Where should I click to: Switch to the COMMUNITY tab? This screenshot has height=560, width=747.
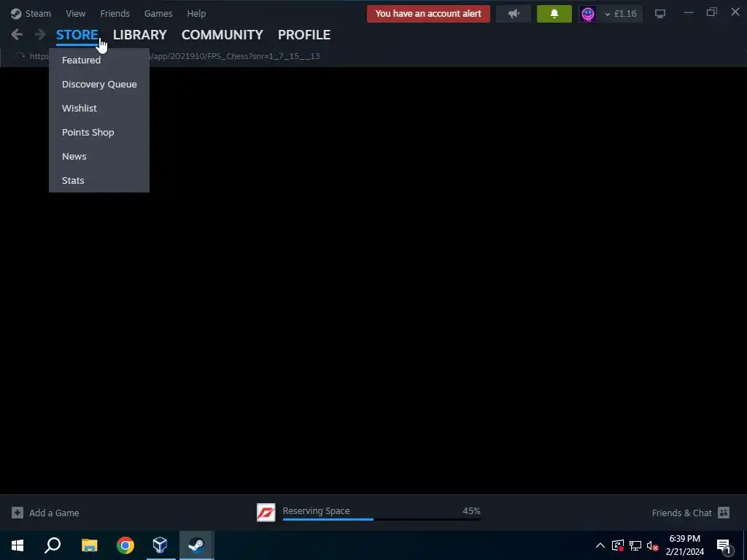coord(222,35)
